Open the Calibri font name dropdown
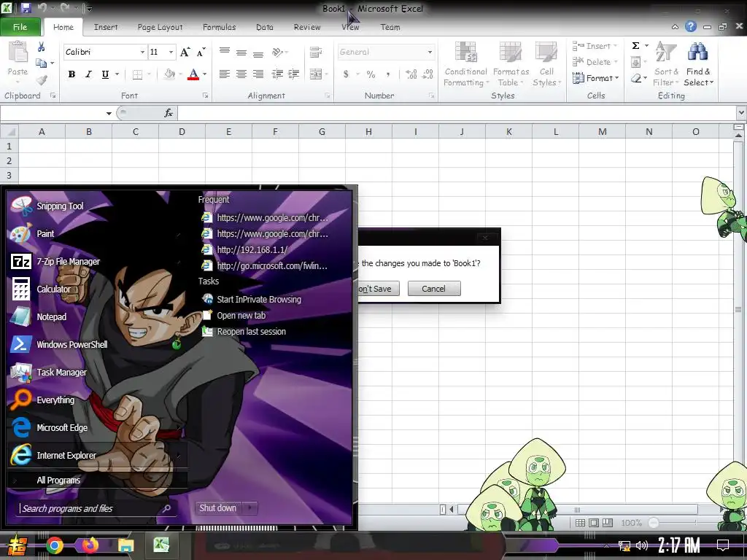The width and height of the screenshot is (747, 560). click(x=142, y=52)
